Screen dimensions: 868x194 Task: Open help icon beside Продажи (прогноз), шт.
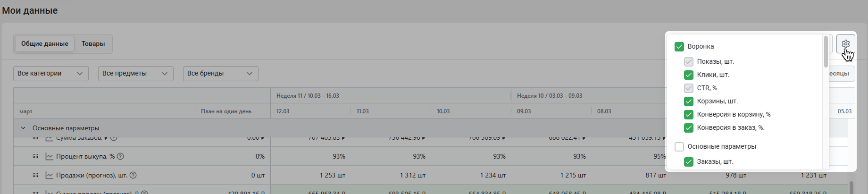[133, 175]
